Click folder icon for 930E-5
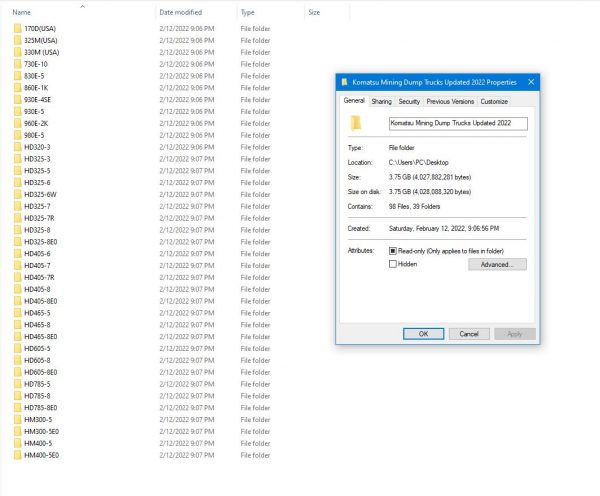Image resolution: width=600 pixels, height=496 pixels. (18, 111)
